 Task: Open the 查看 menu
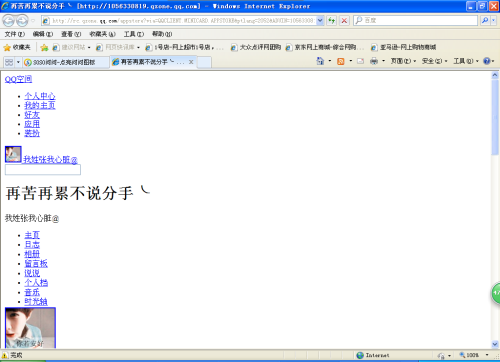(71, 34)
